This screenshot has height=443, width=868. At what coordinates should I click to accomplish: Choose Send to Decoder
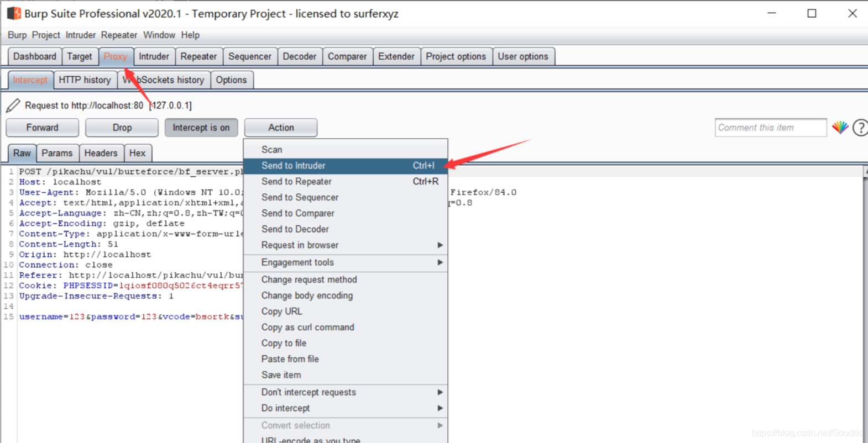coord(346,229)
